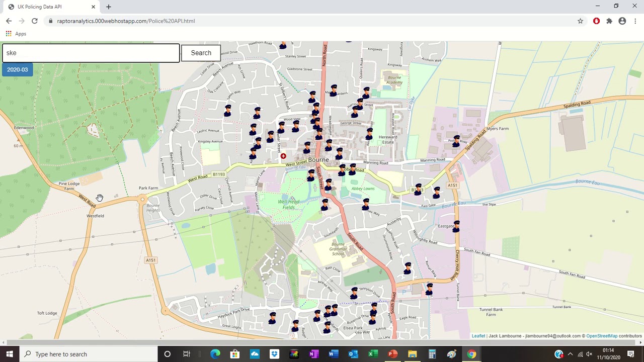Click the police marker beside Myers Farm
The height and width of the screenshot is (362, 644).
pos(456,142)
